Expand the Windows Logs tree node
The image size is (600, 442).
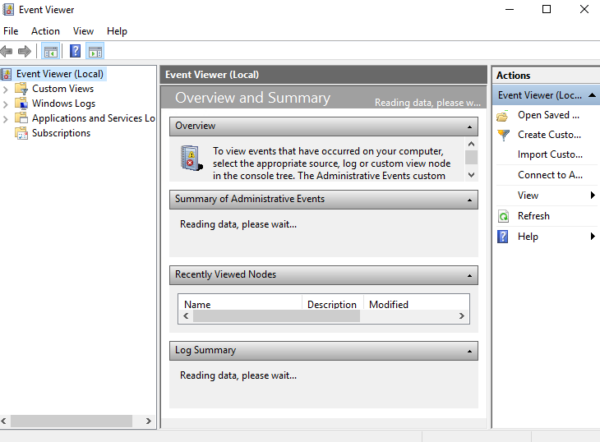[6, 103]
